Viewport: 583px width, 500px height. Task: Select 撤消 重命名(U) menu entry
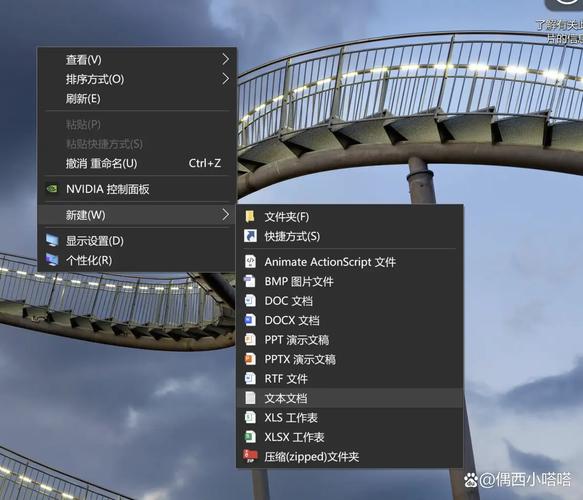pyautogui.click(x=137, y=163)
